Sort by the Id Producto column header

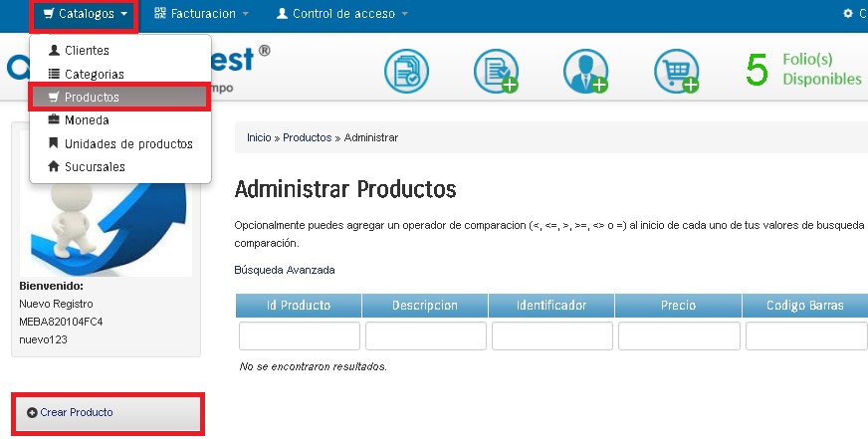299,306
